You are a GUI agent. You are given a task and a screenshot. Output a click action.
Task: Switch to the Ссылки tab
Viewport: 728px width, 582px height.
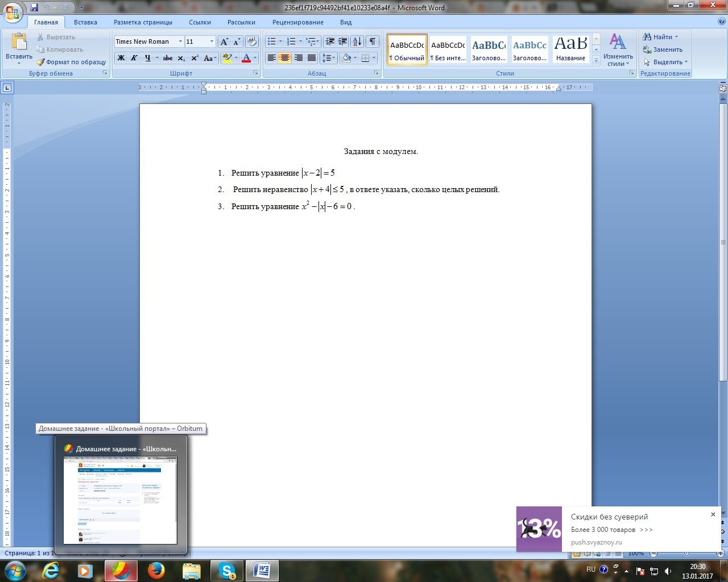click(200, 22)
